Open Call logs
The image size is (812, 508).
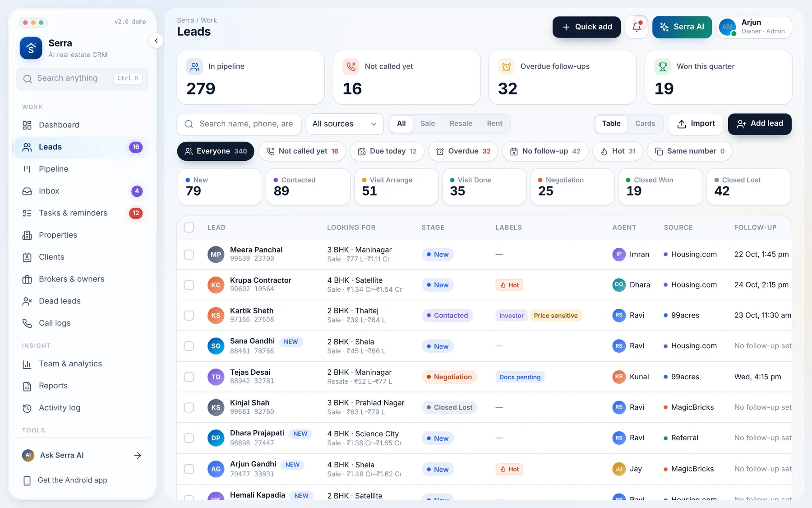pyautogui.click(x=82, y=323)
